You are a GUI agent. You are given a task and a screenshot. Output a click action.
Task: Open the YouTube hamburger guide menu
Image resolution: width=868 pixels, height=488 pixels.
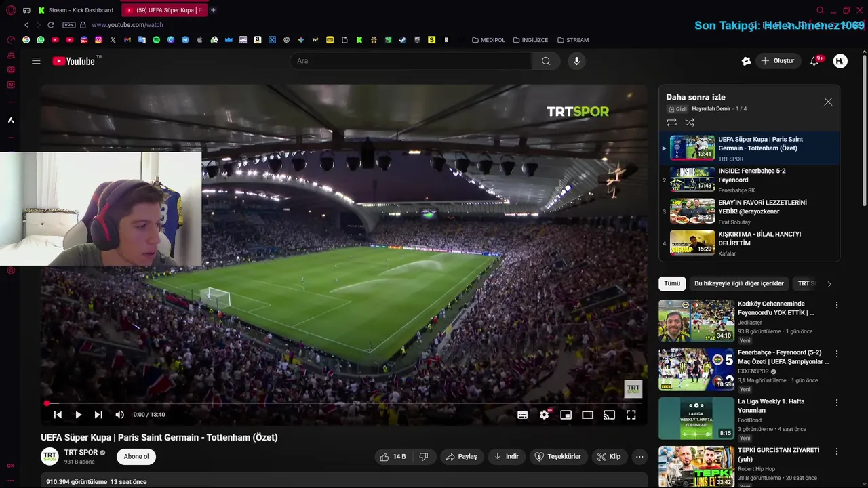coord(36,61)
